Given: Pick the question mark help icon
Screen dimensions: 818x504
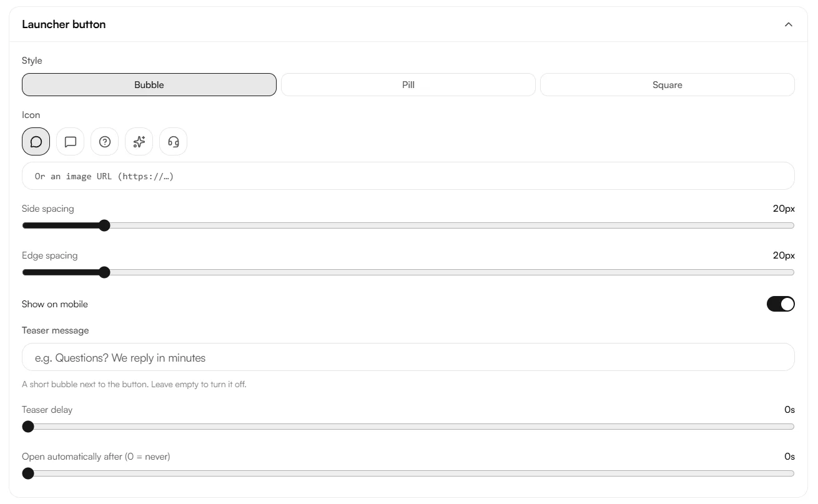Looking at the screenshot, I should (105, 142).
